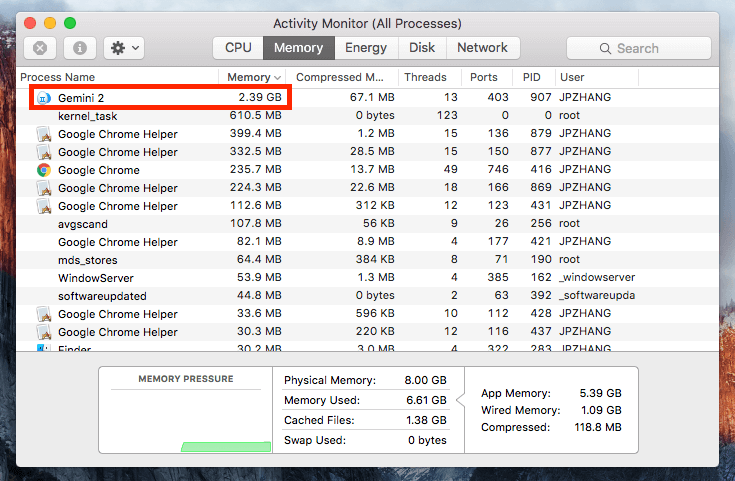Select Chrome Helper icon using 399.4 MB

[x=44, y=134]
